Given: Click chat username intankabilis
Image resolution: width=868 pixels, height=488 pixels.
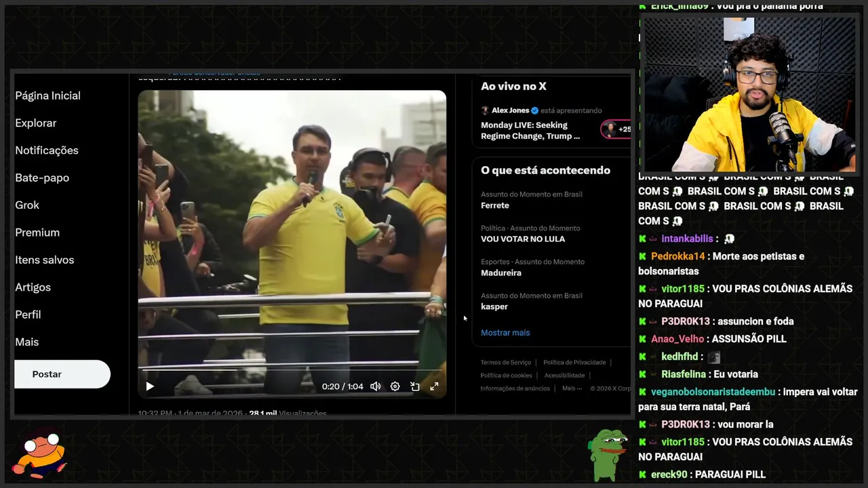Looking at the screenshot, I should click(x=687, y=239).
